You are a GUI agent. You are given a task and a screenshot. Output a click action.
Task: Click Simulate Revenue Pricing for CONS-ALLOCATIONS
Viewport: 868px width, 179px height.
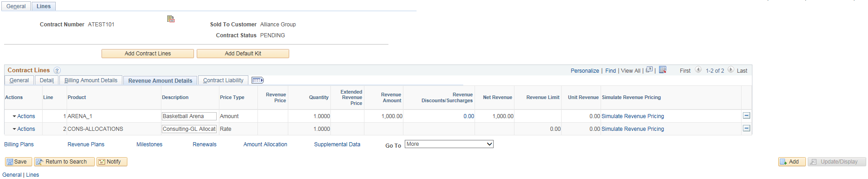click(633, 129)
